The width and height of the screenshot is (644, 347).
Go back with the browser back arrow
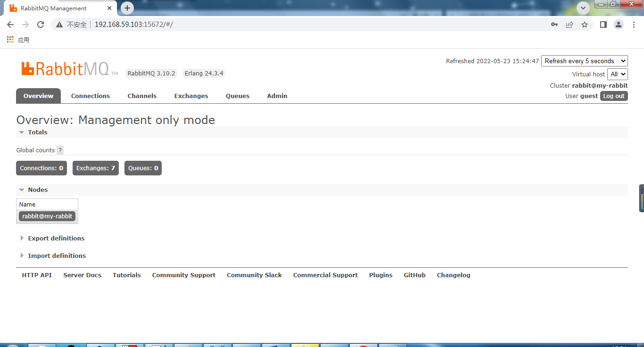pyautogui.click(x=10, y=25)
